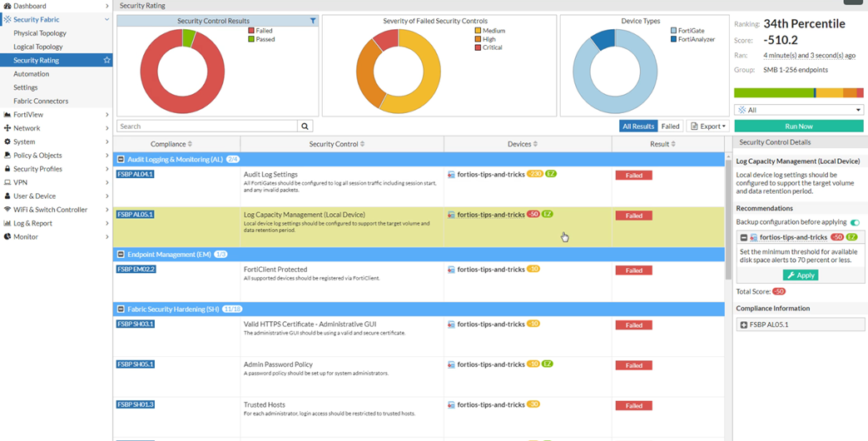Click the High orange legend swatch

[x=478, y=39]
